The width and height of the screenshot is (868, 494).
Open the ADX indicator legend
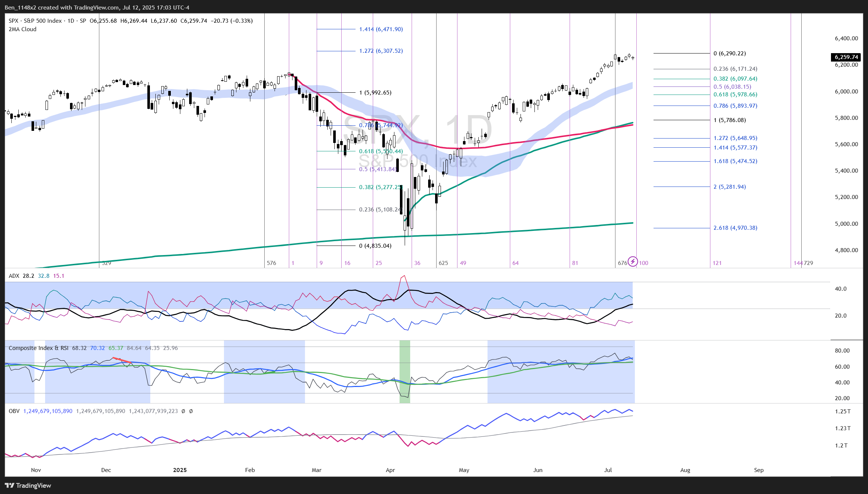point(14,276)
